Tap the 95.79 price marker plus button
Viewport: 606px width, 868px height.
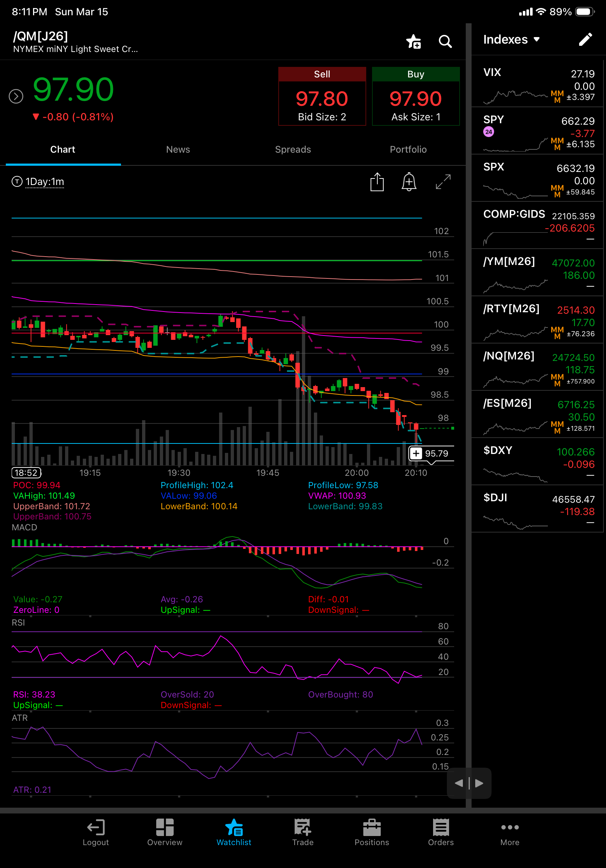click(416, 453)
